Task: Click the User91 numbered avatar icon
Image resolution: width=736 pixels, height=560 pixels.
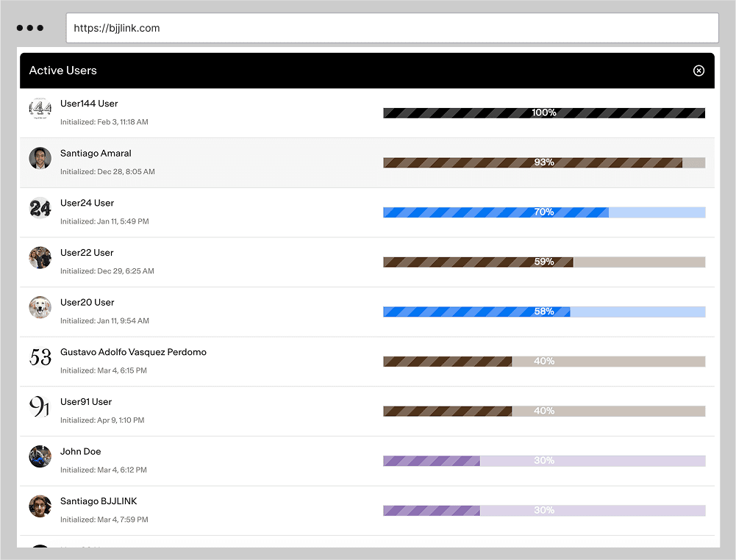Action: [40, 407]
